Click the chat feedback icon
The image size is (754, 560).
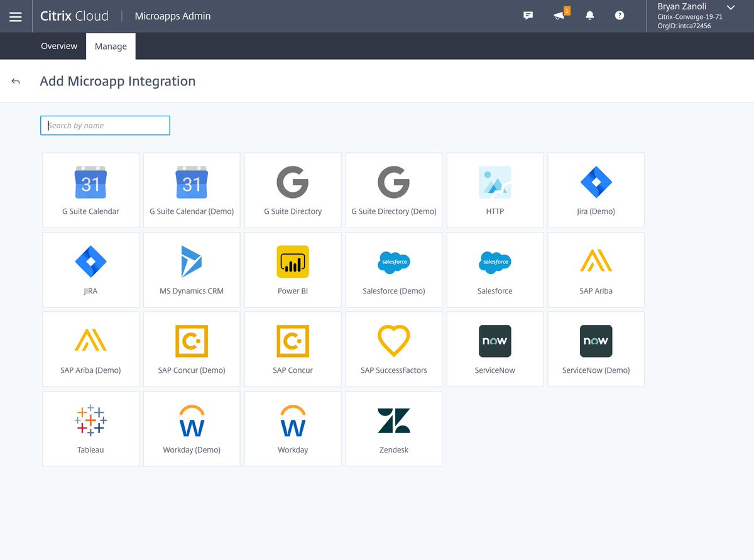coord(528,16)
